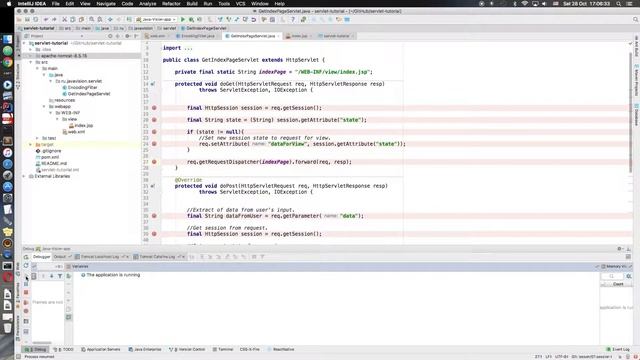Open Trash in the Dock
Viewport: 640px width, 360px height.
coord(7,327)
